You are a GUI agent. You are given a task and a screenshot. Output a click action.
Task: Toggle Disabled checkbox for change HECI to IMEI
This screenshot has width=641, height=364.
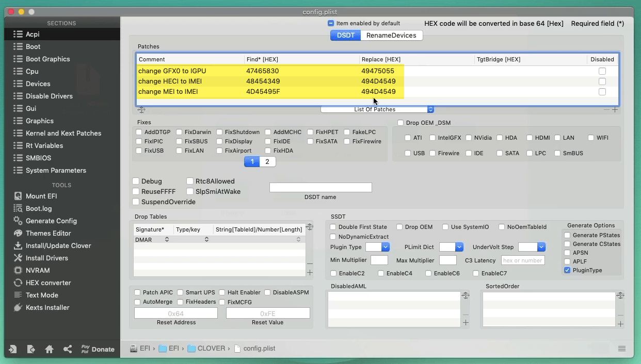[602, 81]
